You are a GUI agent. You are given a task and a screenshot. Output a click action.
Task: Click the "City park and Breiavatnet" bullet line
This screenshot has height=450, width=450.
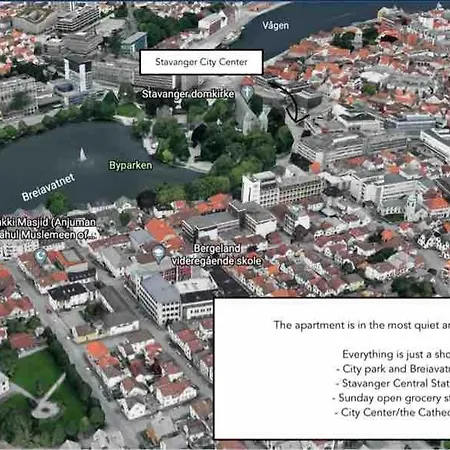pyautogui.click(x=393, y=369)
